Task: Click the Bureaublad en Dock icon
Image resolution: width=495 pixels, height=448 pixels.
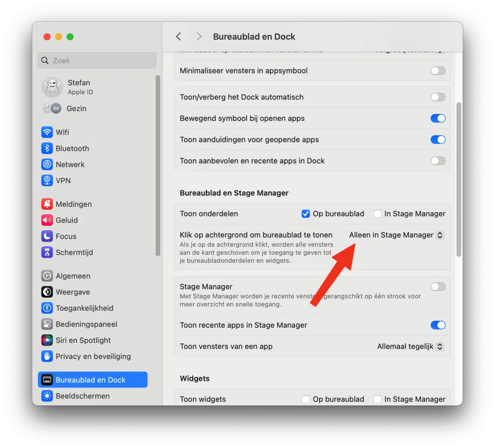Action: click(x=47, y=380)
